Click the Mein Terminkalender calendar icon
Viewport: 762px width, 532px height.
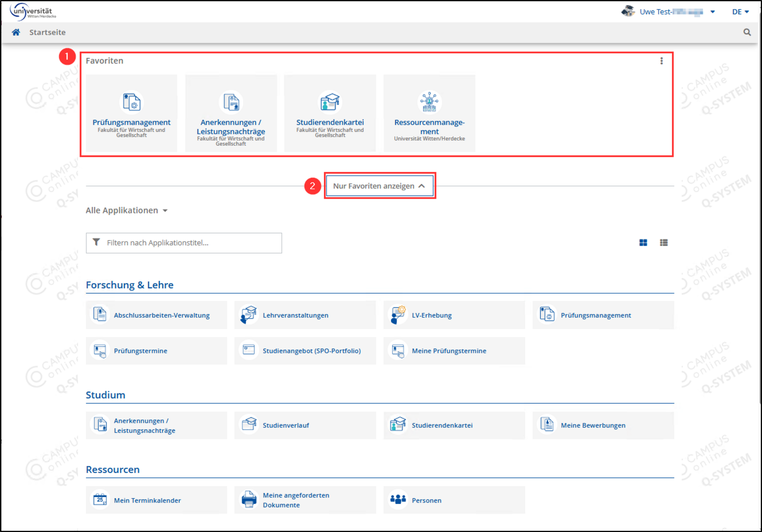(100, 500)
